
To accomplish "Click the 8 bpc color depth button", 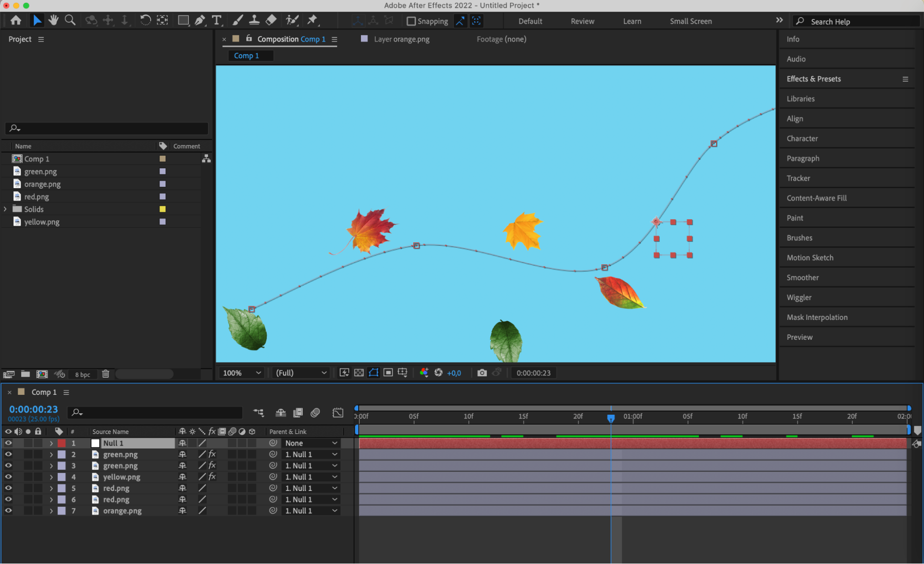I will click(x=82, y=374).
